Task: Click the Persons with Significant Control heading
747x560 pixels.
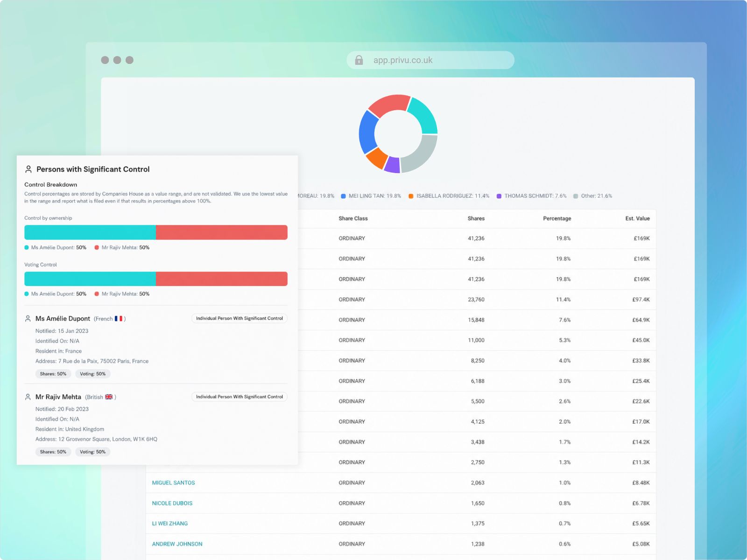Action: [x=93, y=169]
